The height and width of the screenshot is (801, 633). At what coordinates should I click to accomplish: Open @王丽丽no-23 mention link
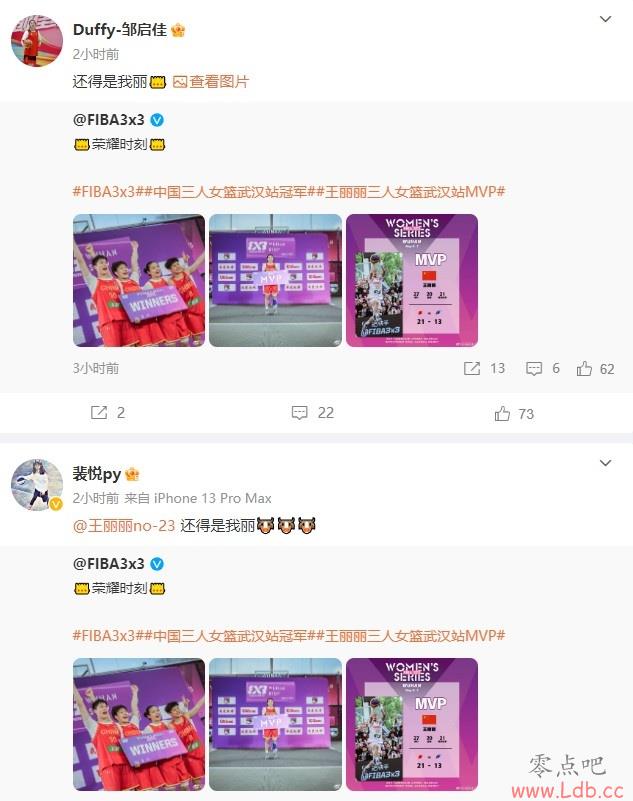click(x=124, y=526)
